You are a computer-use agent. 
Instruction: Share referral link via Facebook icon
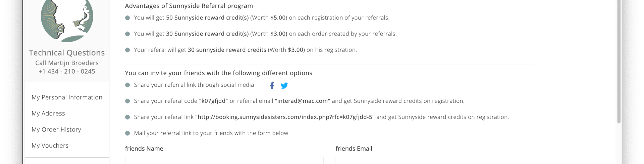[272, 86]
